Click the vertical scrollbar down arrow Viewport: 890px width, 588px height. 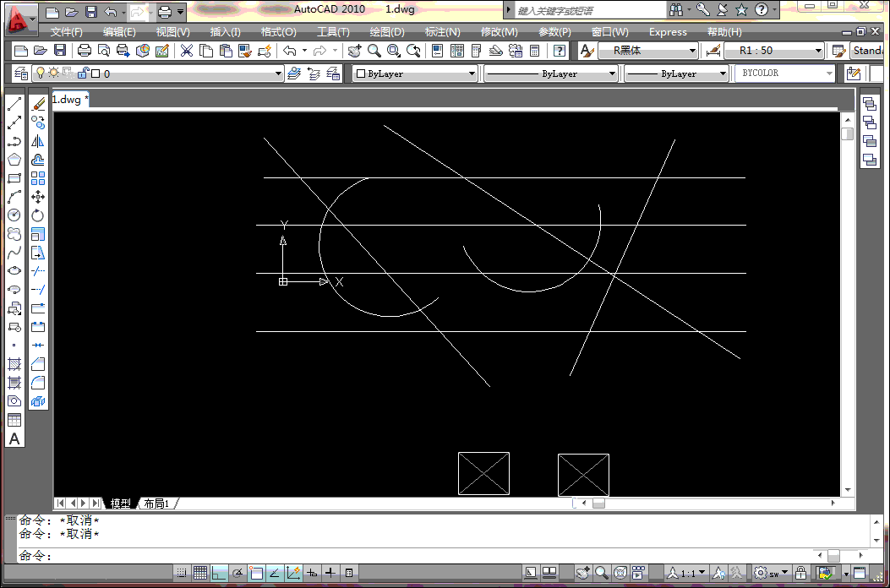848,490
